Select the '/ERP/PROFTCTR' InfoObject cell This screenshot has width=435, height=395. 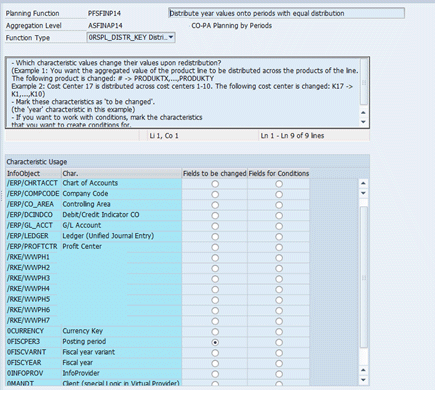(x=33, y=247)
